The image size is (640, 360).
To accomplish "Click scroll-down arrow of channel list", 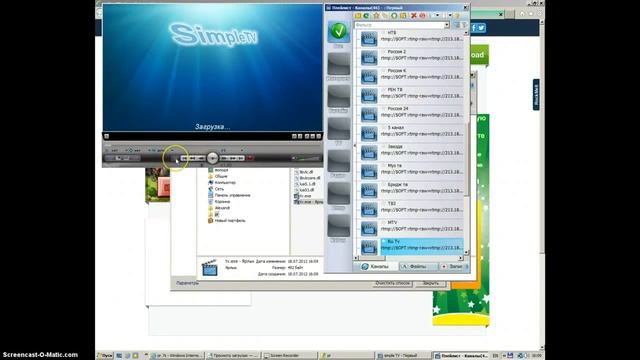I will click(x=467, y=253).
